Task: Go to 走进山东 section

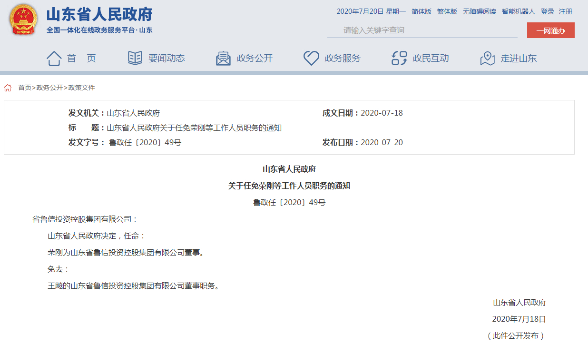Action: [x=519, y=59]
